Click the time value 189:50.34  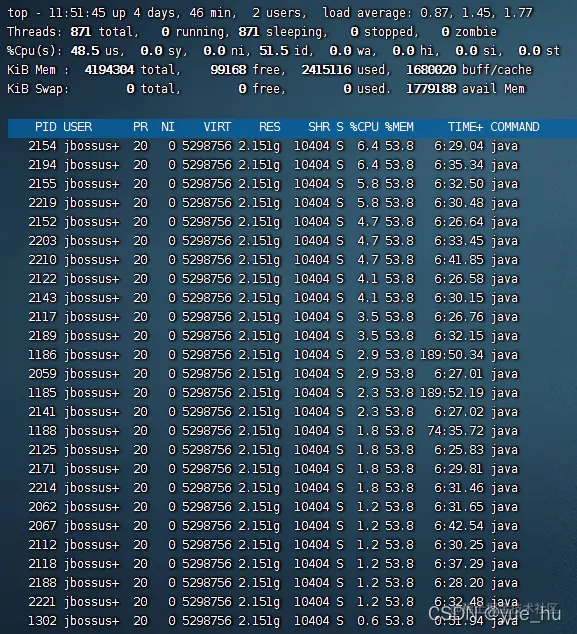(x=452, y=355)
